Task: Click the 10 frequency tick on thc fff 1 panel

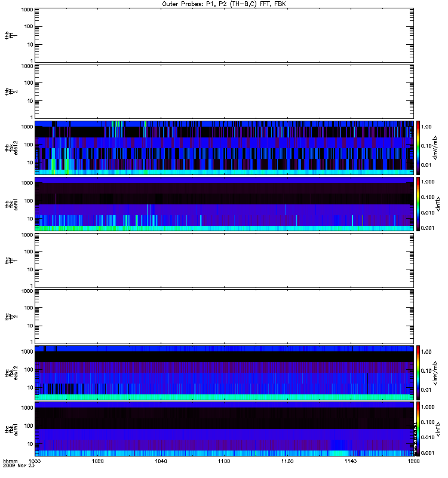Action: [30, 269]
